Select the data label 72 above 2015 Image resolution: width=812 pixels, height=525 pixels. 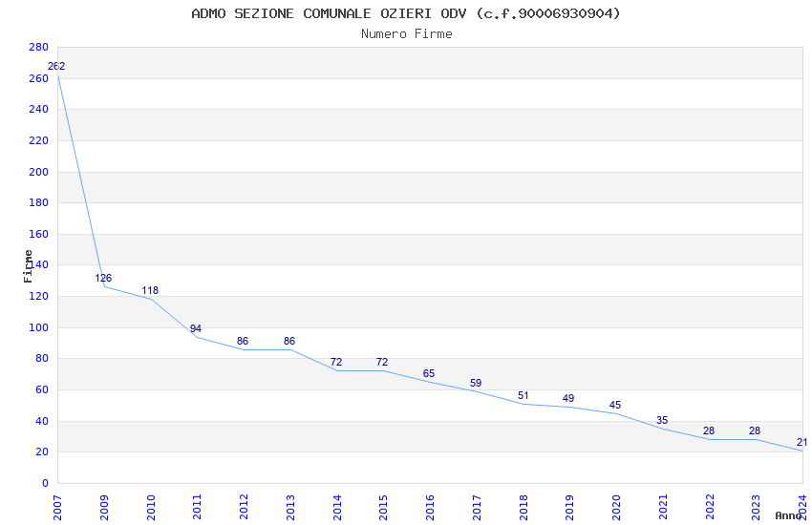(382, 363)
